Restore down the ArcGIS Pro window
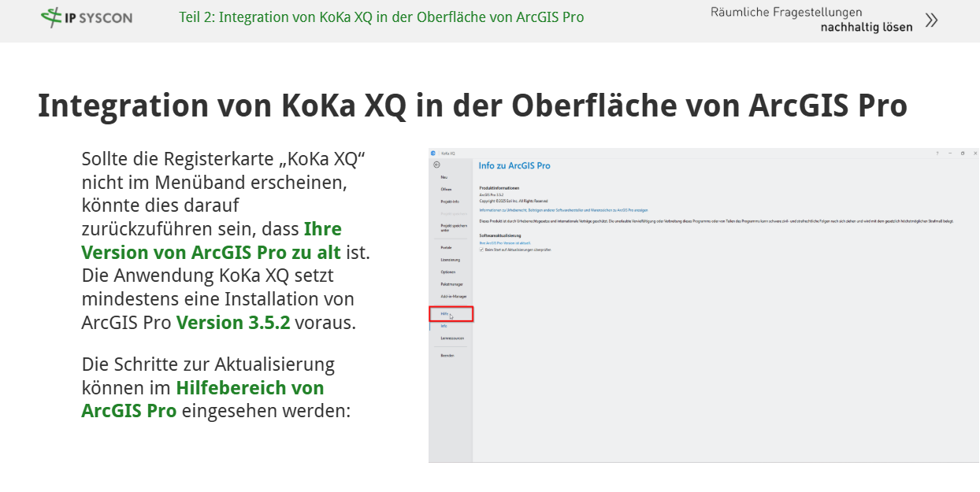The height and width of the screenshot is (492, 980). click(x=963, y=153)
